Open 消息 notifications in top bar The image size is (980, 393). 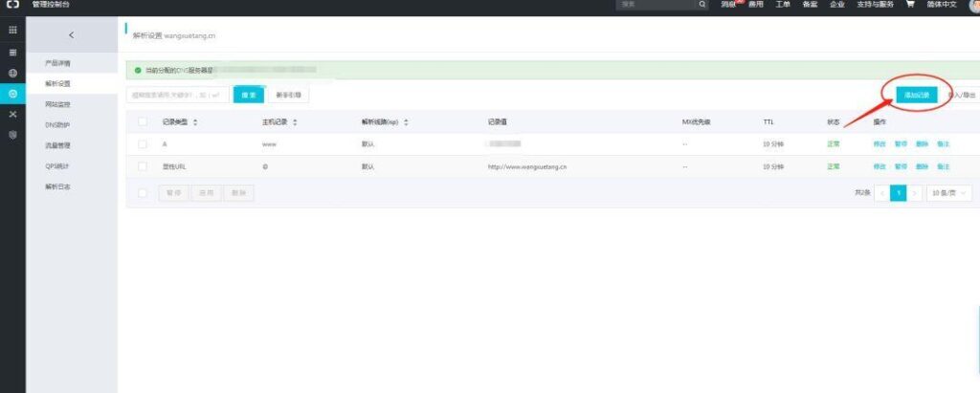(x=728, y=5)
